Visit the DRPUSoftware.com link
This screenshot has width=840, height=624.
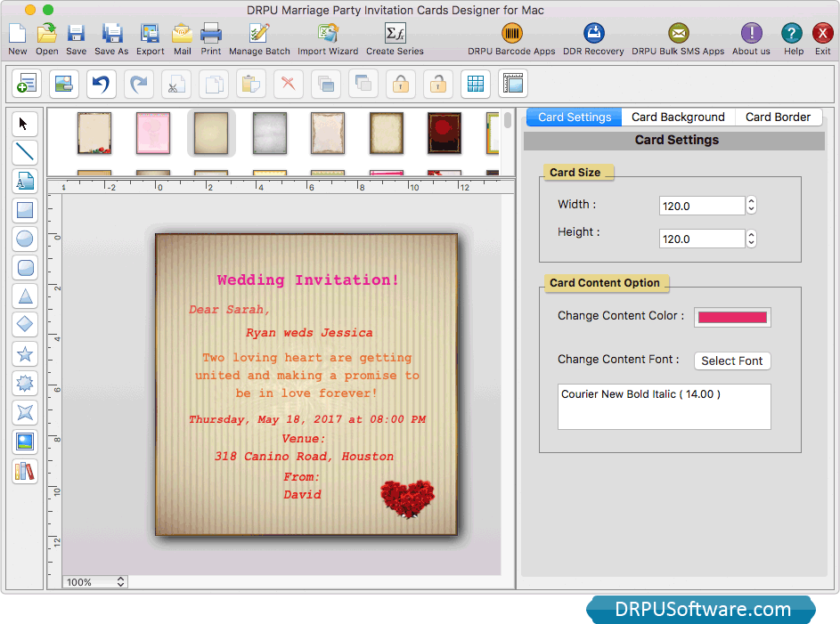click(x=701, y=610)
